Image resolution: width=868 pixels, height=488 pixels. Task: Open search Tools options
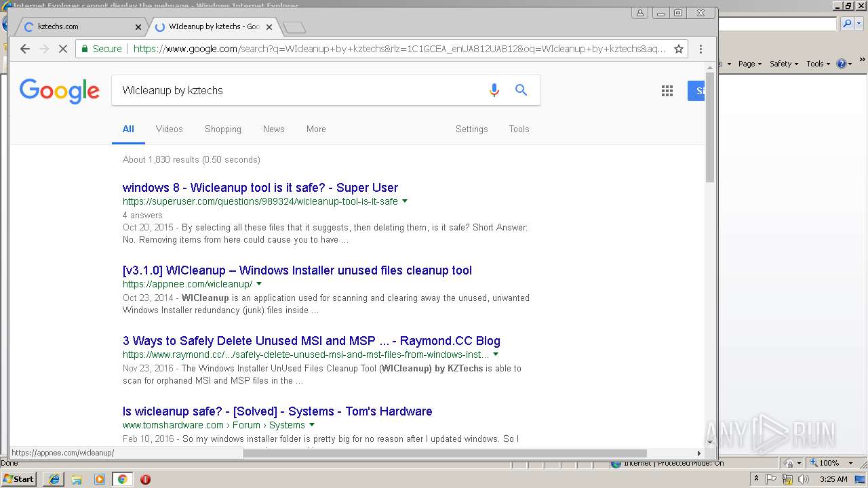click(x=519, y=129)
